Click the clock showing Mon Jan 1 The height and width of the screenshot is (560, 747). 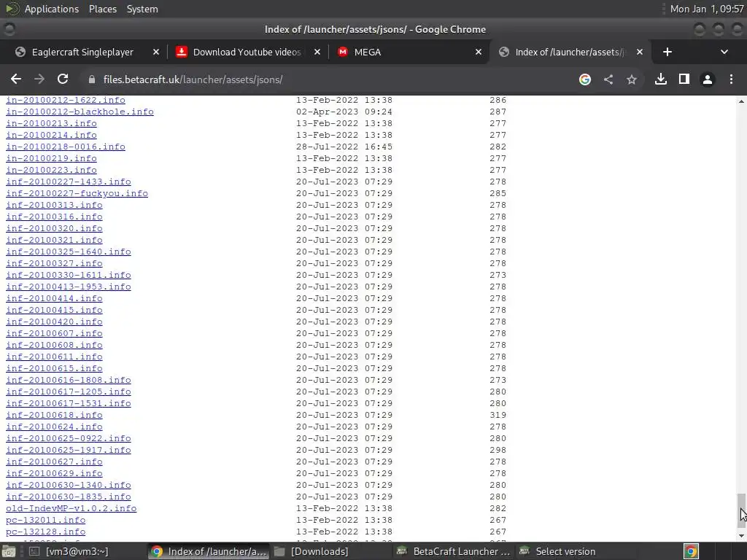[707, 9]
